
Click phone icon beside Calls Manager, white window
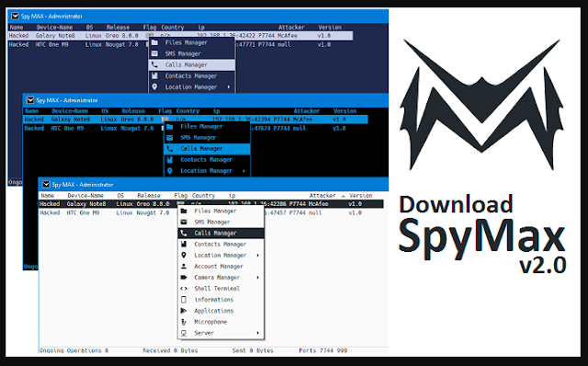point(184,233)
